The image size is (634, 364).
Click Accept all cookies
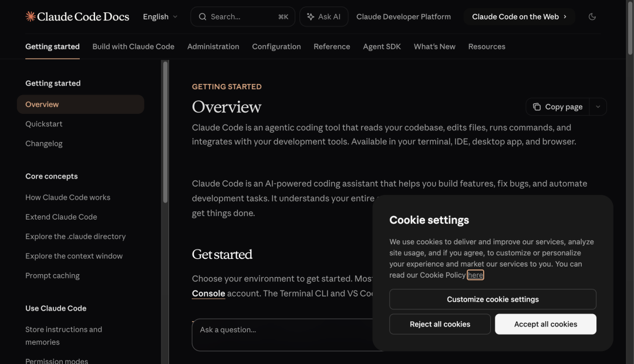545,324
